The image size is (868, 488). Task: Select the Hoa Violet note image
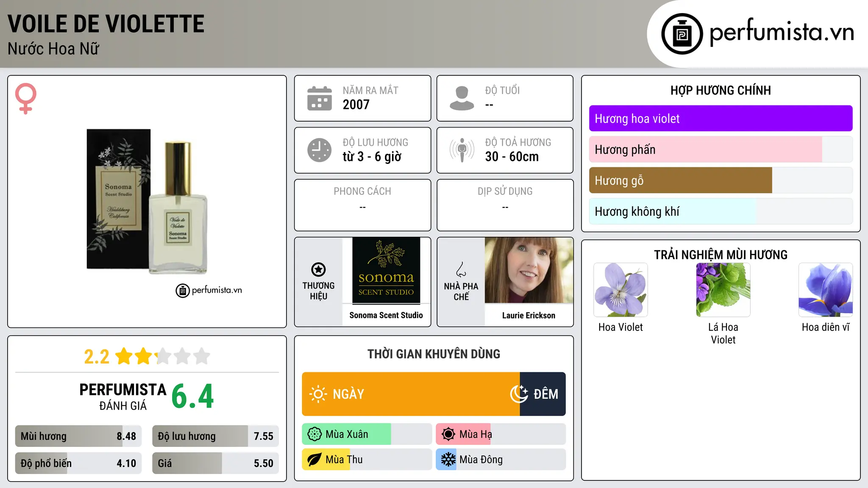[x=620, y=290]
